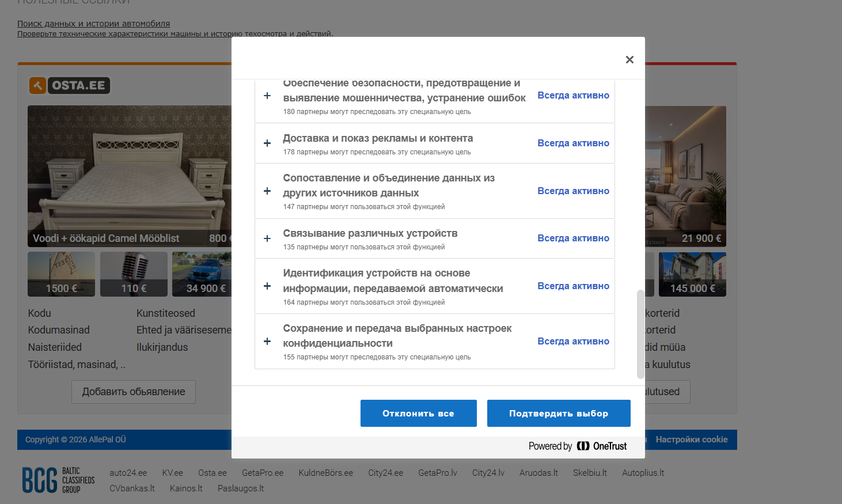The height and width of the screenshot is (504, 842).
Task: Click 'Подтвердить выбор' button
Action: pyautogui.click(x=559, y=413)
